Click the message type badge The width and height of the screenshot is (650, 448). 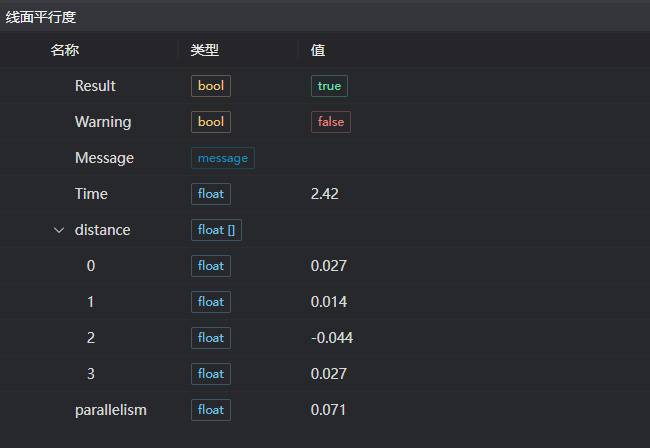pyautogui.click(x=223, y=158)
